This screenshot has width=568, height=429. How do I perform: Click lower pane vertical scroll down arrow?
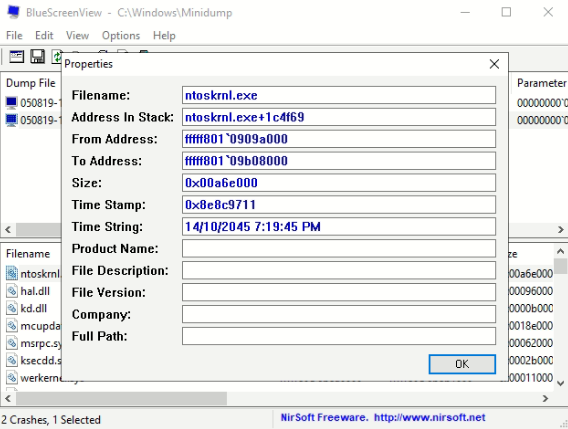click(560, 383)
